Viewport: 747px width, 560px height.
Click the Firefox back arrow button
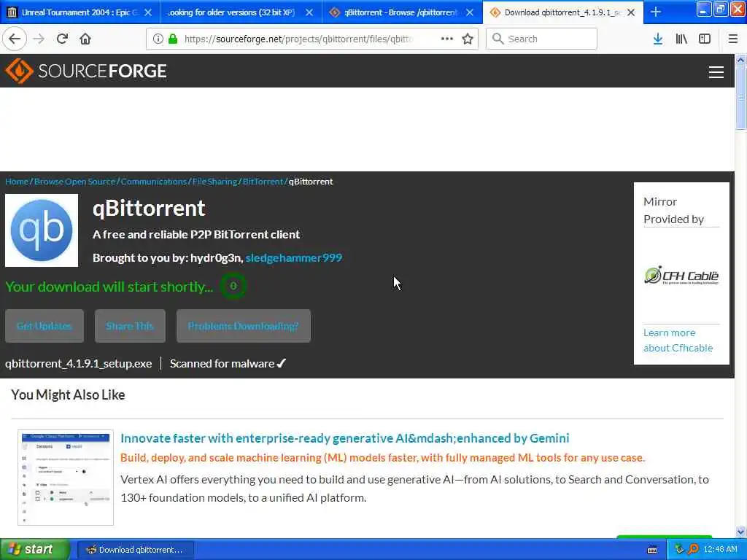(x=15, y=39)
